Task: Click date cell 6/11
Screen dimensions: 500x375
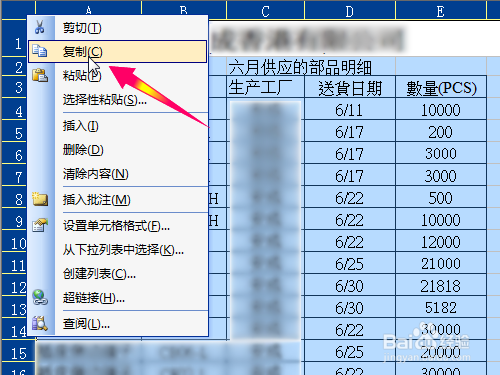Action: click(350, 109)
